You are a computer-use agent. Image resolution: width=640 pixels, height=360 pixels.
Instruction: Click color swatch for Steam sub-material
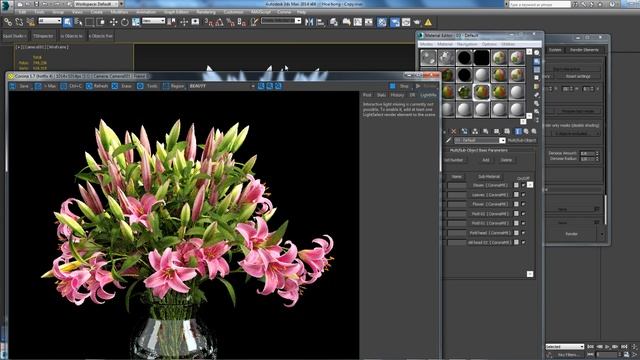(x=516, y=185)
